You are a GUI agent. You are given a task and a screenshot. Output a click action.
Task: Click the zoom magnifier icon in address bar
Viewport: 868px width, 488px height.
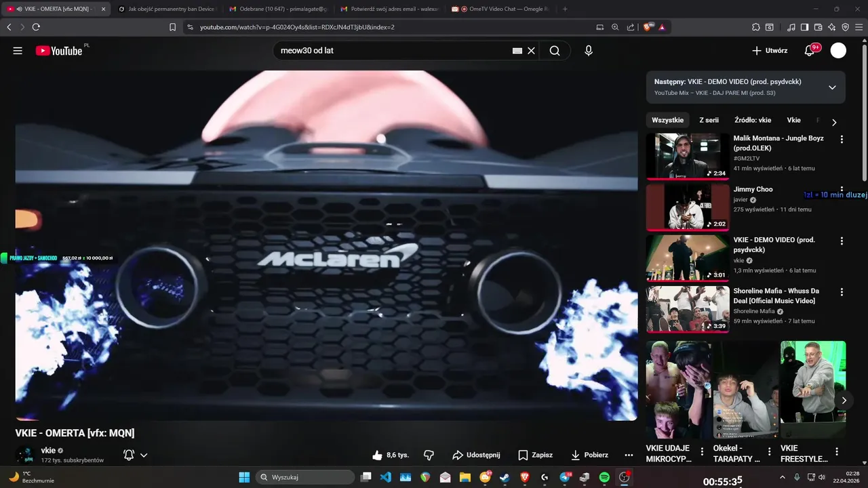(x=615, y=27)
